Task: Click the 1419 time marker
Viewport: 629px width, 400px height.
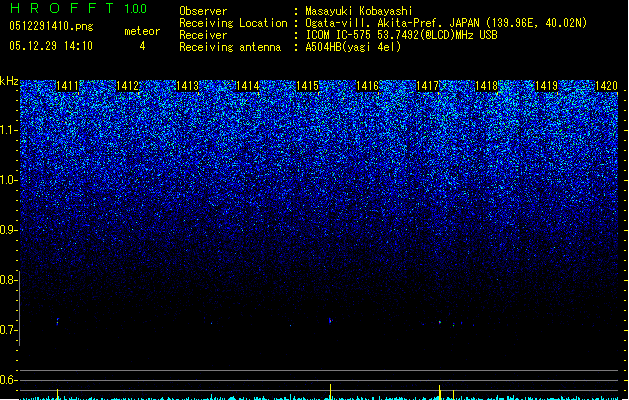Action: [547, 86]
